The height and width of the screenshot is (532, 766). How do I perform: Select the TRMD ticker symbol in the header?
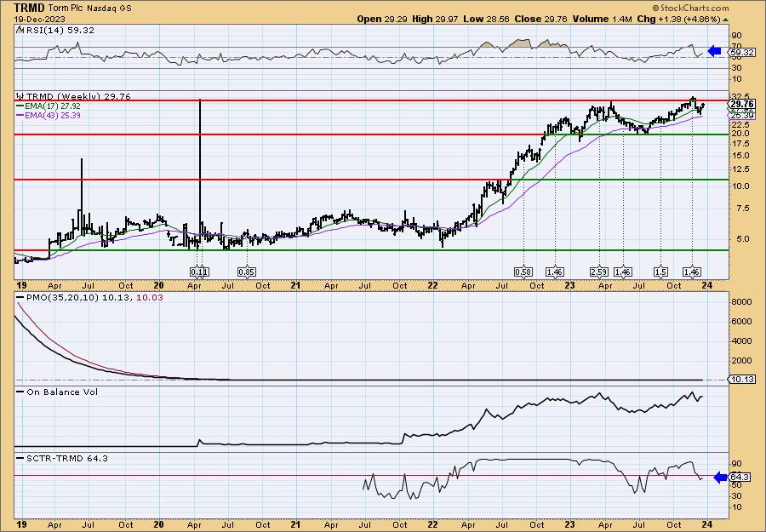29,8
